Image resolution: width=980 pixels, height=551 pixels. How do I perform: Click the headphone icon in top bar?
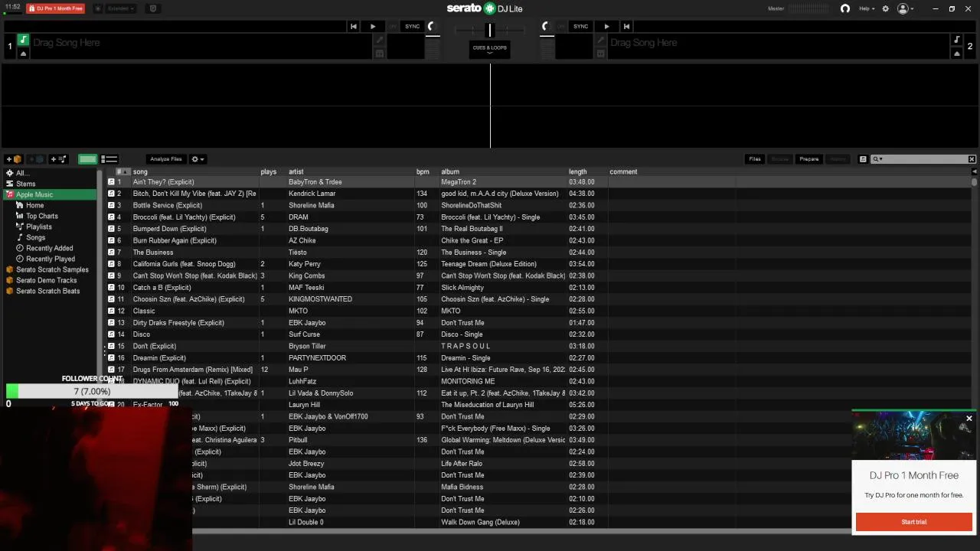coord(845,8)
